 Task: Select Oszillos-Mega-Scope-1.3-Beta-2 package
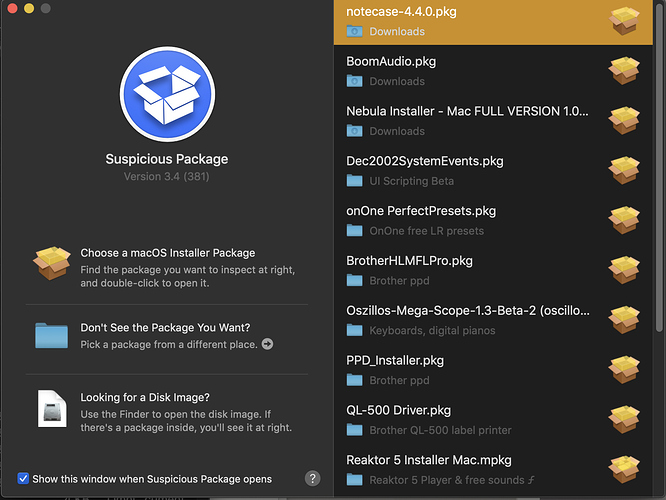pos(493,319)
